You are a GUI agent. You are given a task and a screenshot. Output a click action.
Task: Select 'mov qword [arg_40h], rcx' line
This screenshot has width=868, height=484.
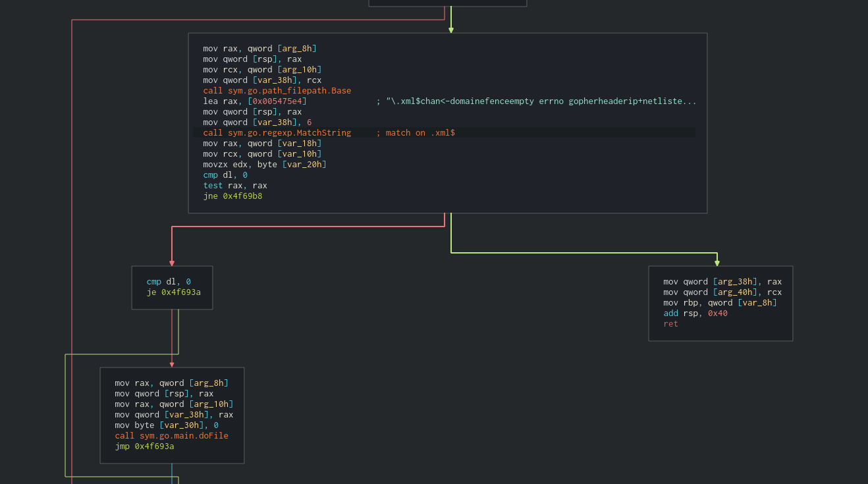[722, 292]
